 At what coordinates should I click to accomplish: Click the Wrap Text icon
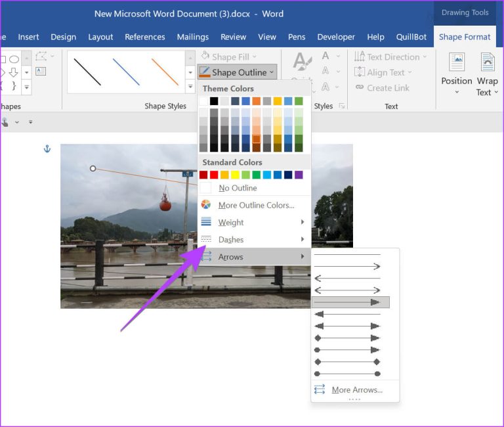487,62
